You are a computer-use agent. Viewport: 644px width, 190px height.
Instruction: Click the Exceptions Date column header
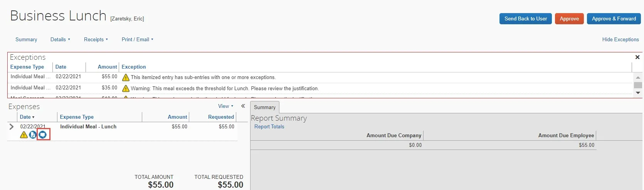tap(61, 67)
